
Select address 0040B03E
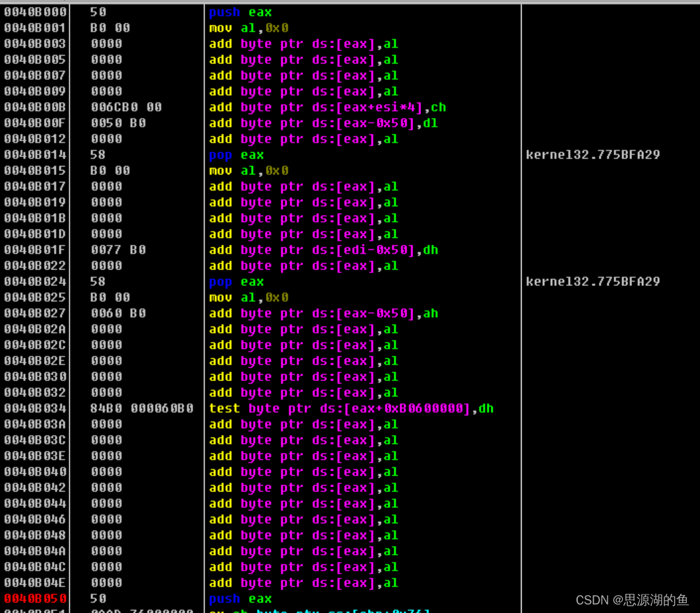tap(35, 456)
